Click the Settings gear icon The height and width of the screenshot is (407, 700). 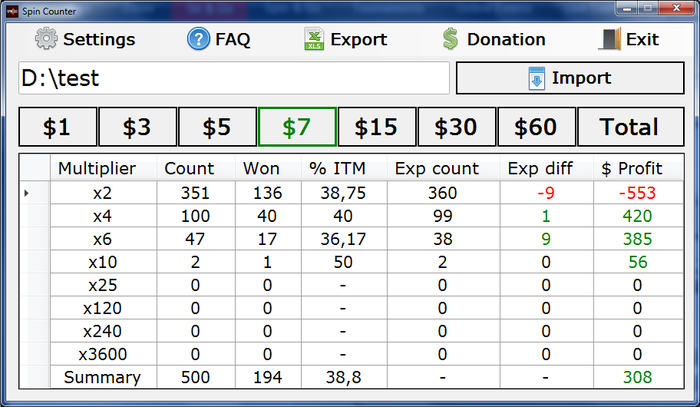click(46, 39)
